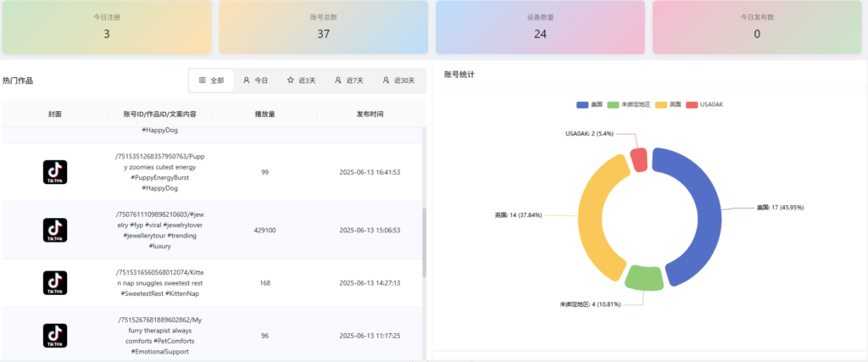The height and width of the screenshot is (362, 868).
Task: Switch to the 近30天 tab
Action: tap(398, 81)
